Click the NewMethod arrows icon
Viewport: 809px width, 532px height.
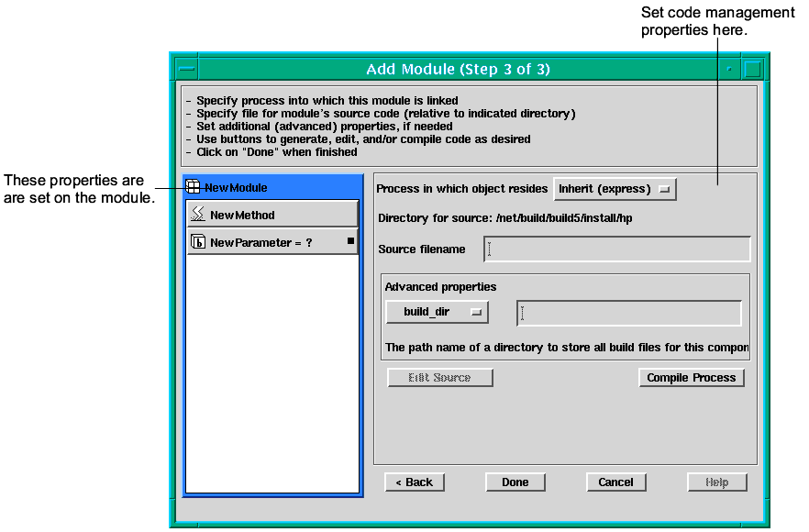(x=197, y=215)
